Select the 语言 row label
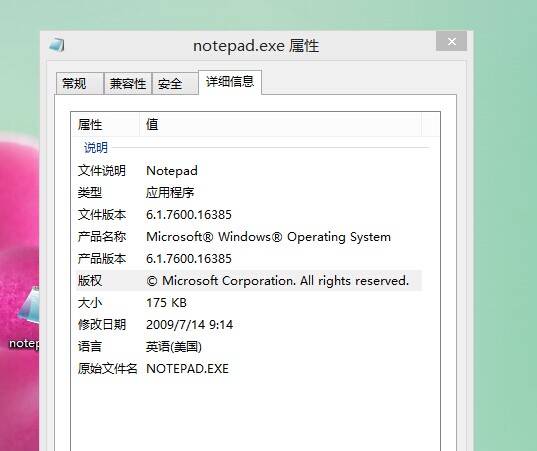This screenshot has height=451, width=537. click(90, 347)
